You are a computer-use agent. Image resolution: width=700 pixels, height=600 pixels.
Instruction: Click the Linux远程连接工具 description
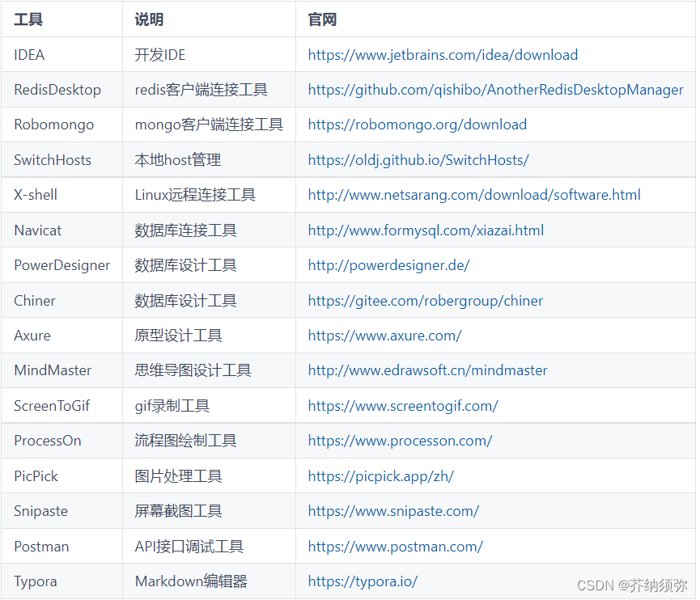click(195, 195)
